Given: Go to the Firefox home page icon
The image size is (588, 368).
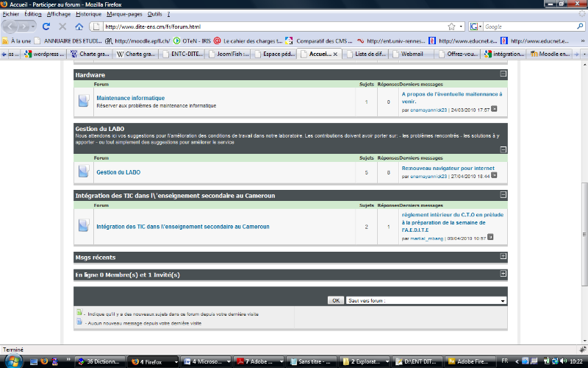Looking at the screenshot, I should (x=79, y=26).
